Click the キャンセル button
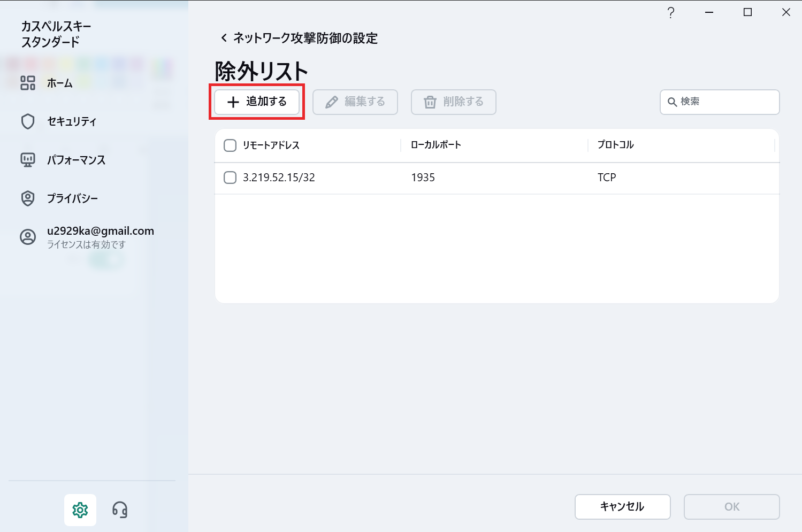This screenshot has width=802, height=532. [623, 507]
